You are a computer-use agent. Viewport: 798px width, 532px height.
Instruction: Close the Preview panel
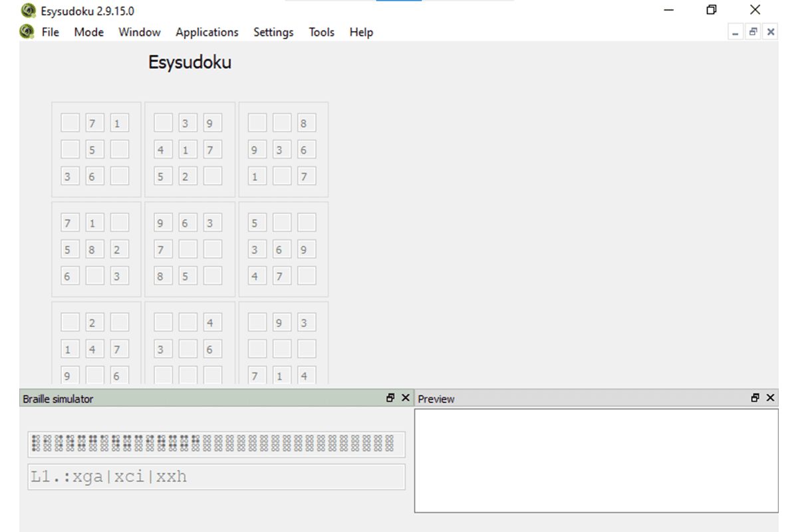(x=770, y=398)
